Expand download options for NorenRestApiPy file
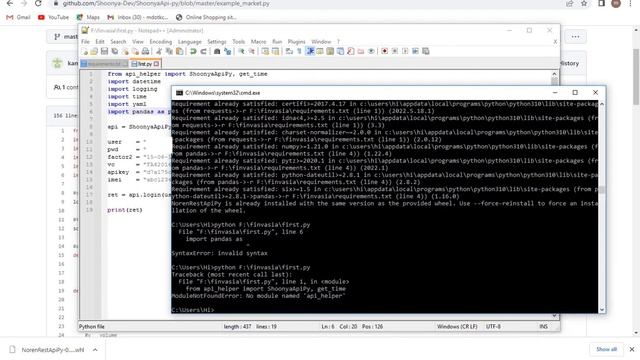This screenshot has width=640, height=360. 95,350
